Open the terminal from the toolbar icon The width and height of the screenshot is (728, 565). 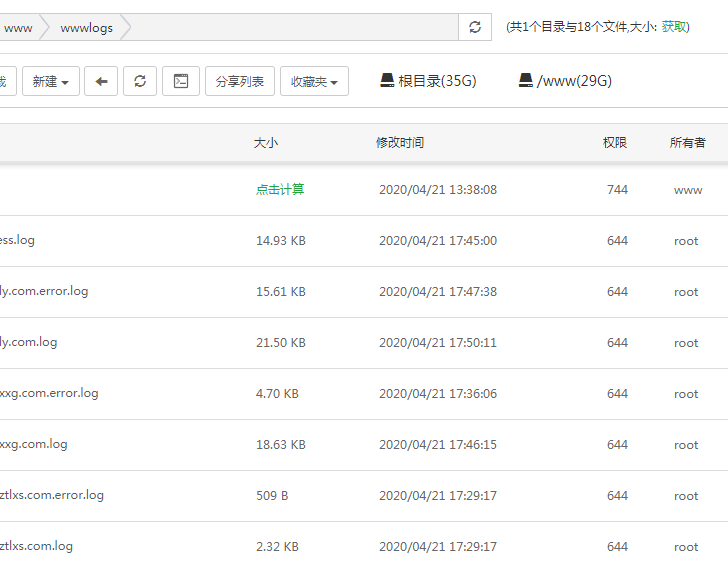point(181,81)
